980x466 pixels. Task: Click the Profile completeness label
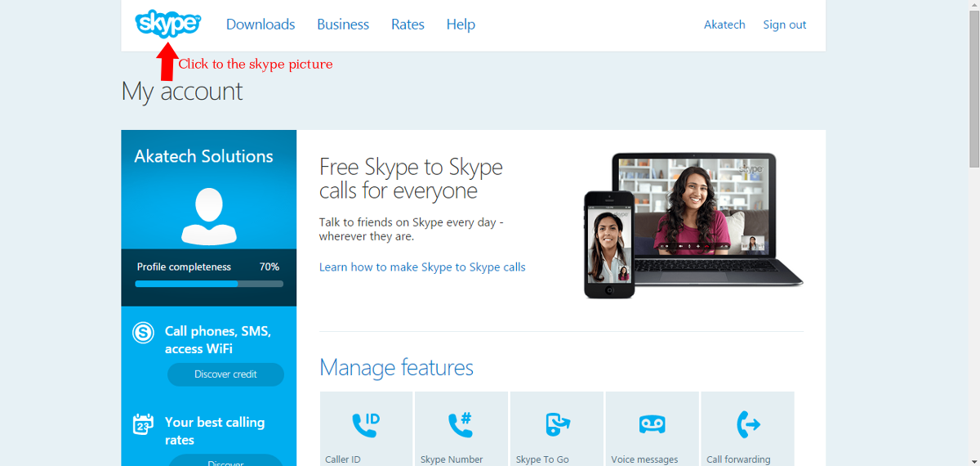click(x=184, y=267)
